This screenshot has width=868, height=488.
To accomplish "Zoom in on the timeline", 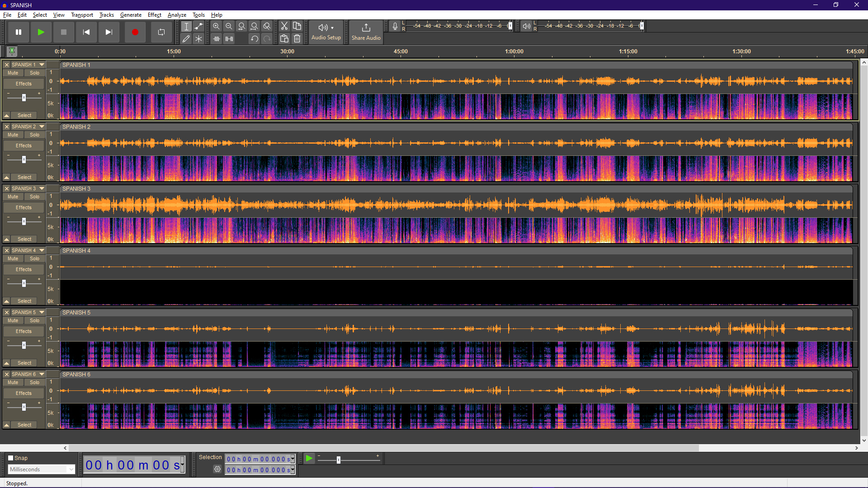I will (217, 26).
